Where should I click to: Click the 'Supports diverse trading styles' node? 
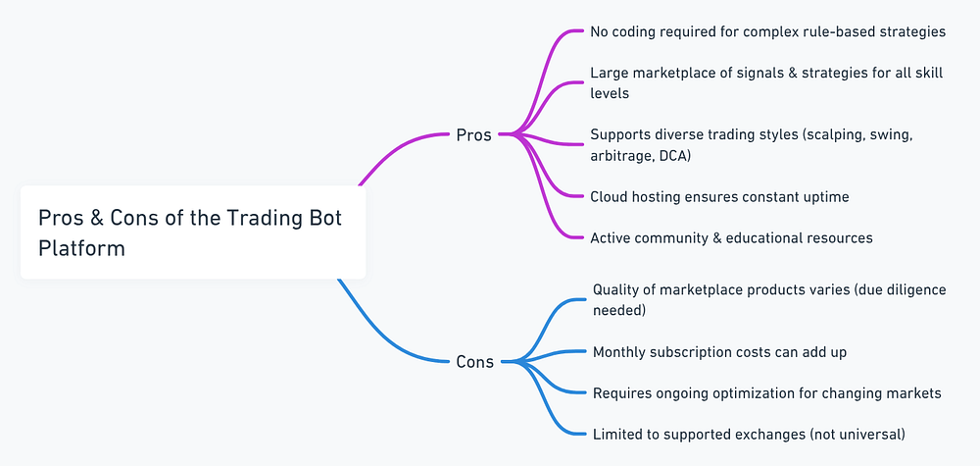[x=751, y=145]
